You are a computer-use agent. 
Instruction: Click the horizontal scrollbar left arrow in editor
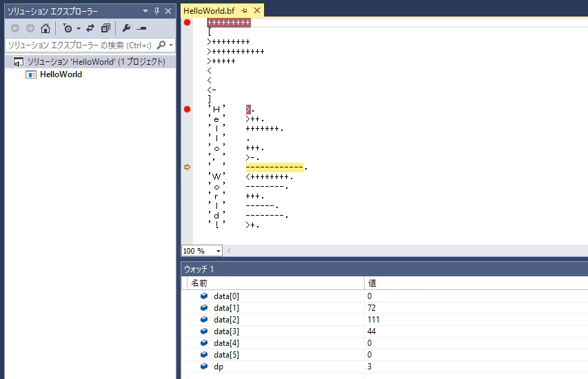tap(228, 251)
